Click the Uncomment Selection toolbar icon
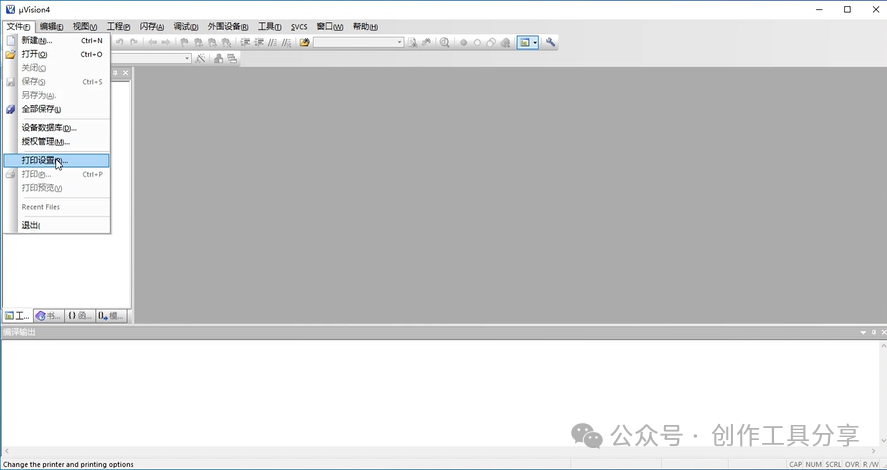This screenshot has width=887, height=470. [287, 42]
